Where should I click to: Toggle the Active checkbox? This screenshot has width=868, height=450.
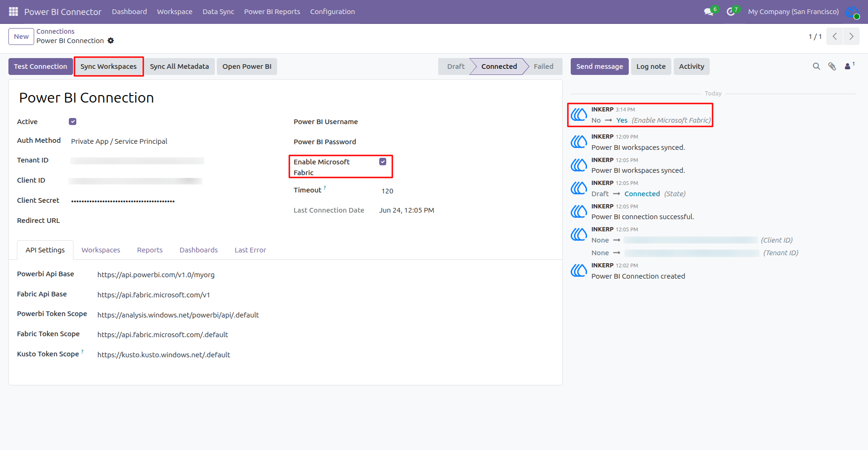(73, 122)
